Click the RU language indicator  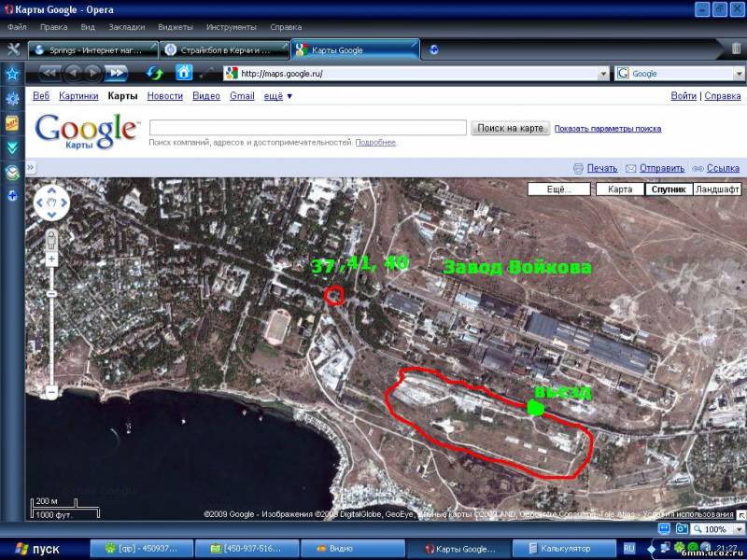coord(628,549)
